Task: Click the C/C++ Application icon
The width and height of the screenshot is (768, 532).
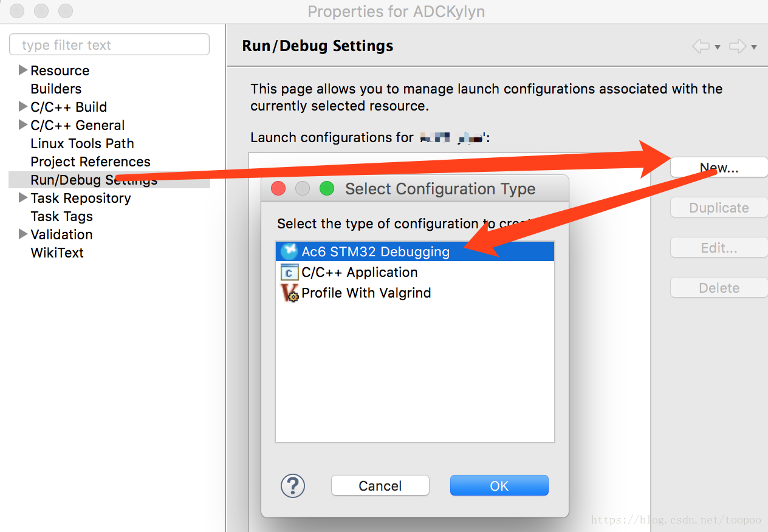Action: click(289, 272)
